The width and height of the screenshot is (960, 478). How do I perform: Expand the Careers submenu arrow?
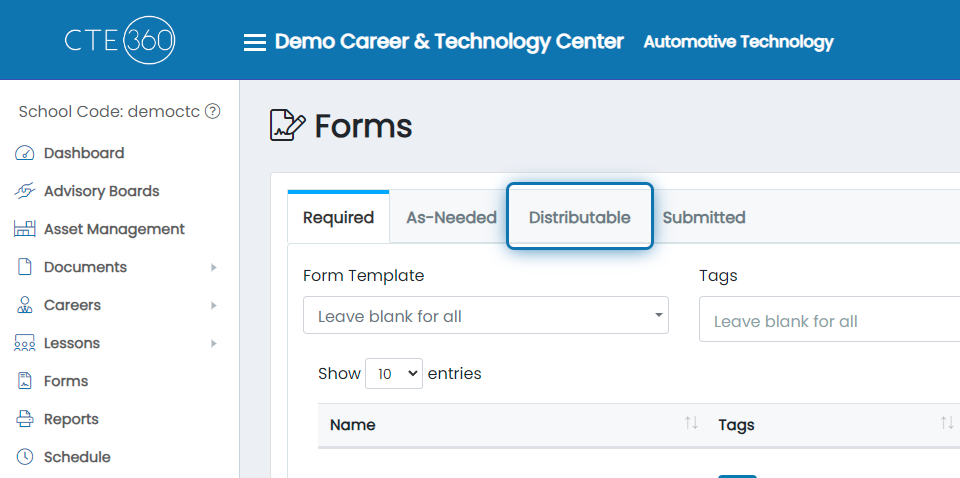214,305
